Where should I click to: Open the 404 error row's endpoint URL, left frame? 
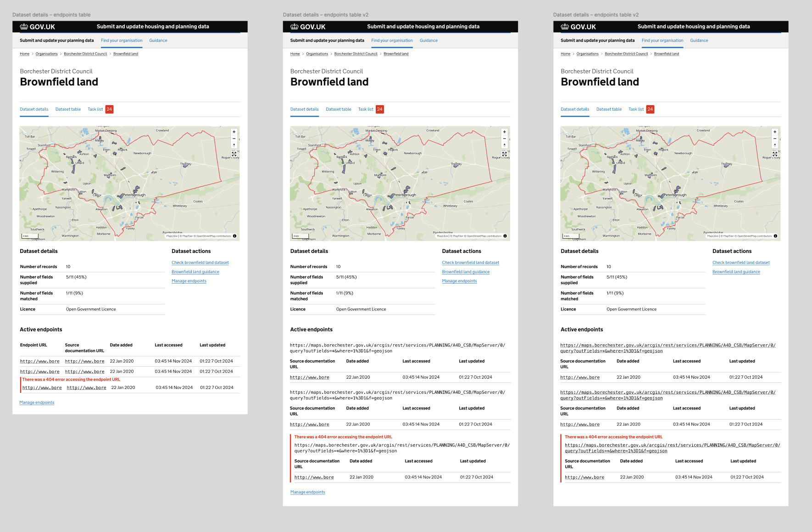(x=42, y=388)
